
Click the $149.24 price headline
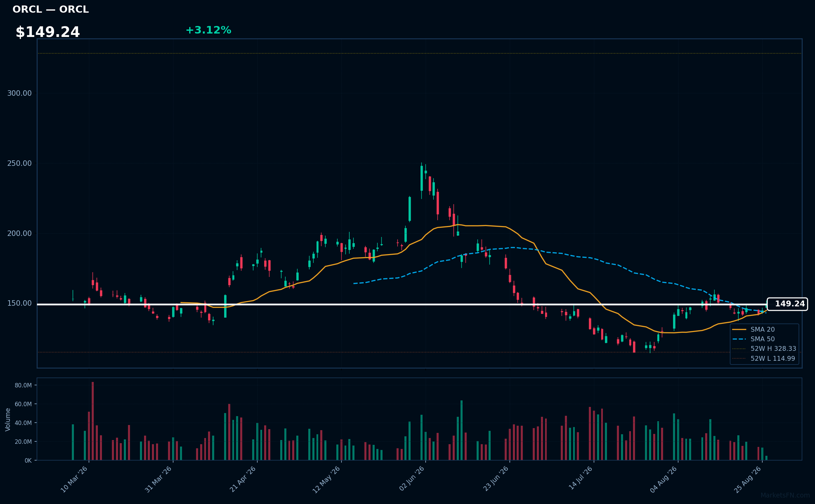48,32
